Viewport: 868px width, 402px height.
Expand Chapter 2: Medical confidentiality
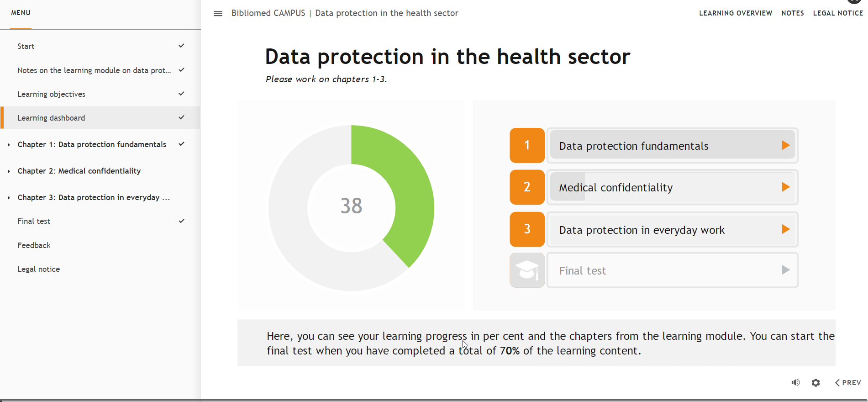(x=9, y=171)
